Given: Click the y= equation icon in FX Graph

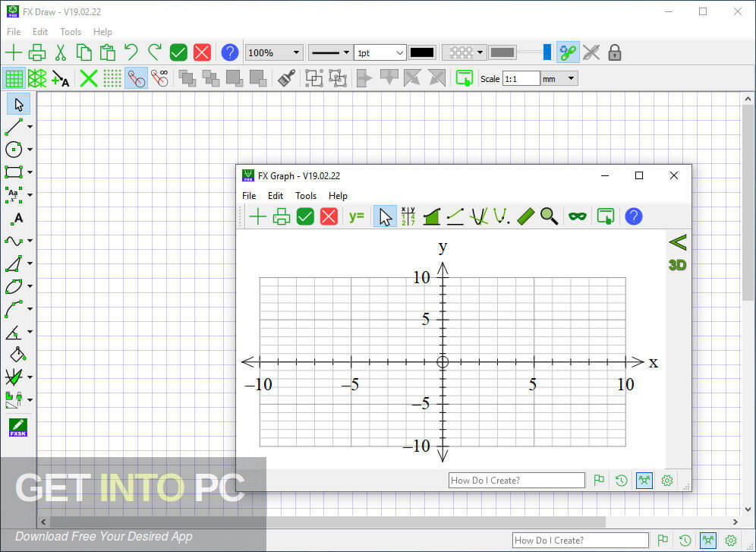Looking at the screenshot, I should (356, 216).
